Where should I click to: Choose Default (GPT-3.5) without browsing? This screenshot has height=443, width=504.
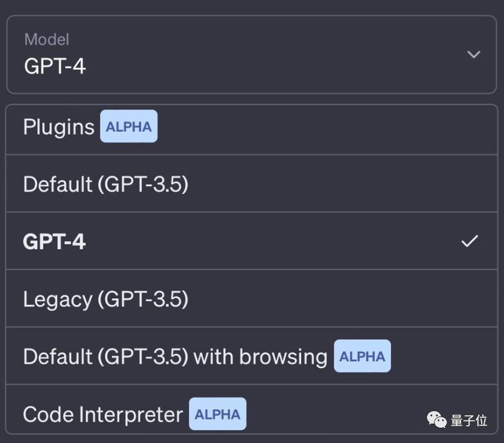point(106,184)
